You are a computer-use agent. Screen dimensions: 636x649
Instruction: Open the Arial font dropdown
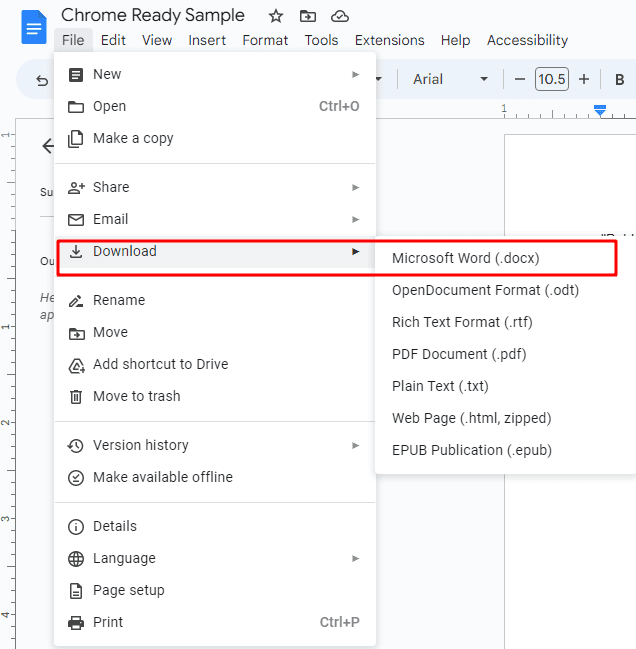[x=450, y=79]
